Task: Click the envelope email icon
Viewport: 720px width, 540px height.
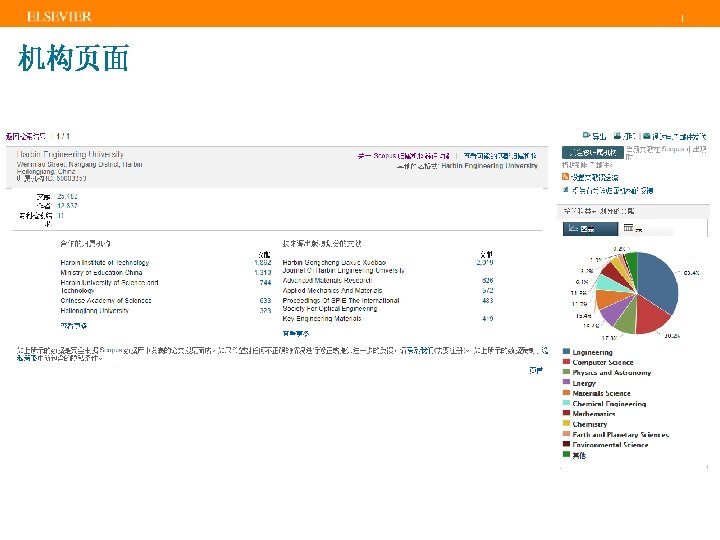Action: (647, 135)
